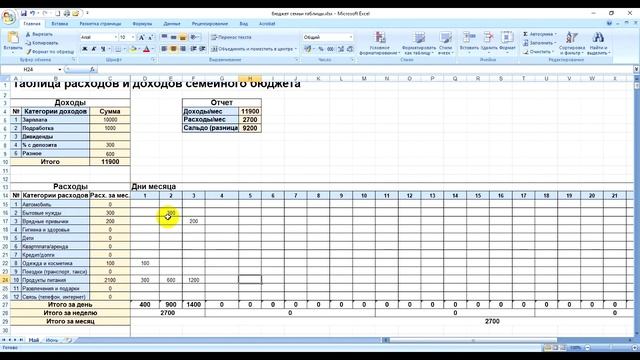Screen dimensions: 640x360
Task: Switch to Вставка ribbon tab
Action: click(60, 24)
